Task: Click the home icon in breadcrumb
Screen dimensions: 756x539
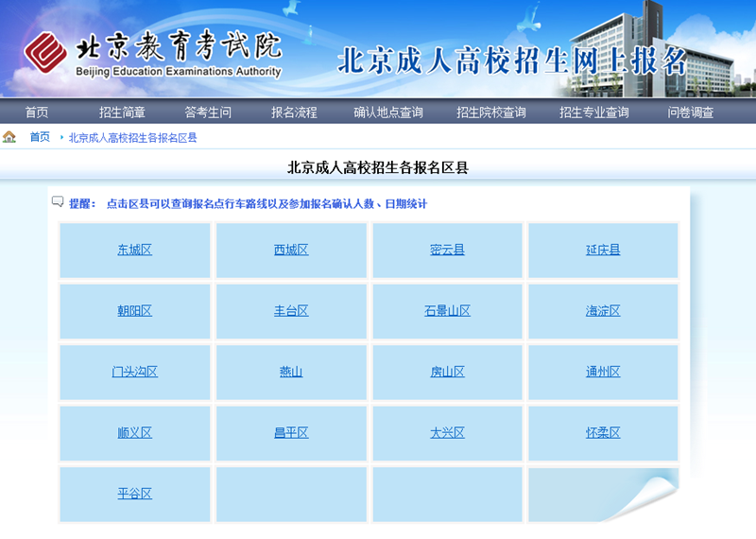Action: pyautogui.click(x=9, y=137)
